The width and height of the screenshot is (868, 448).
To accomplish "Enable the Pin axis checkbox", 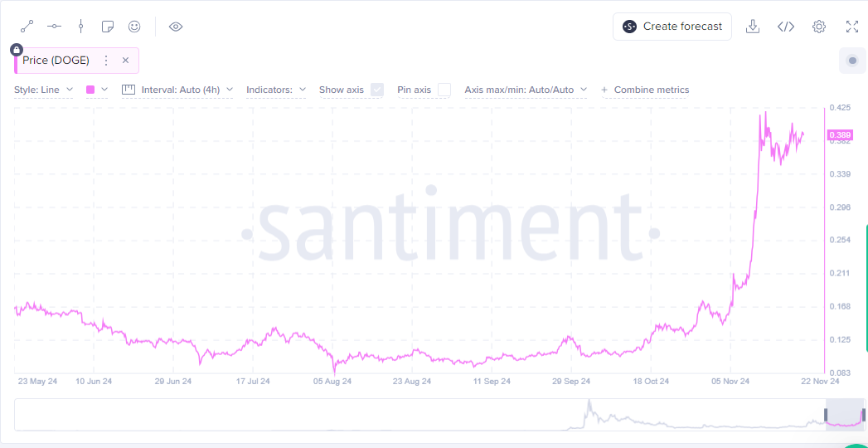I will pos(444,90).
